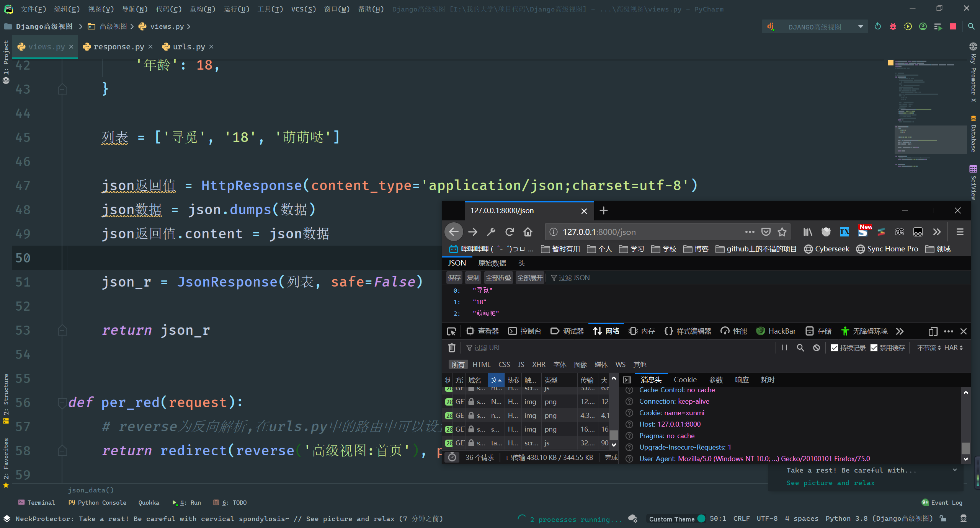The width and height of the screenshot is (980, 528).
Task: Open the 不节流 throttling dropdown
Action: coord(928,348)
